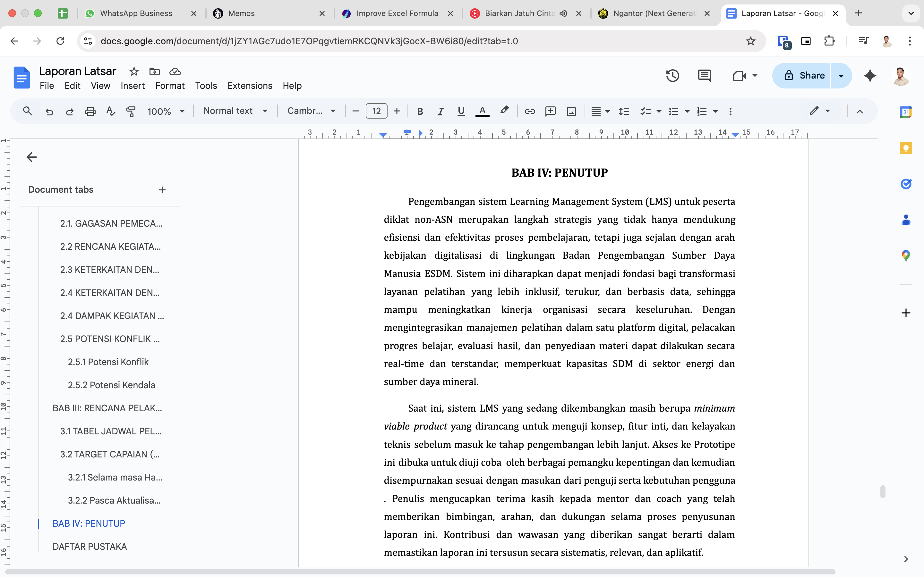Viewport: 924px width, 577px height.
Task: Open the Insert menu
Action: coord(133,86)
